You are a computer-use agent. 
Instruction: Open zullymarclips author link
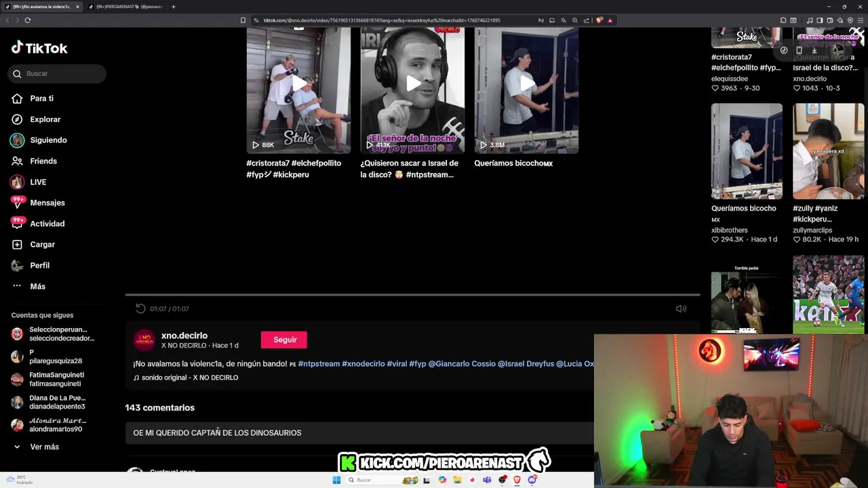point(812,230)
